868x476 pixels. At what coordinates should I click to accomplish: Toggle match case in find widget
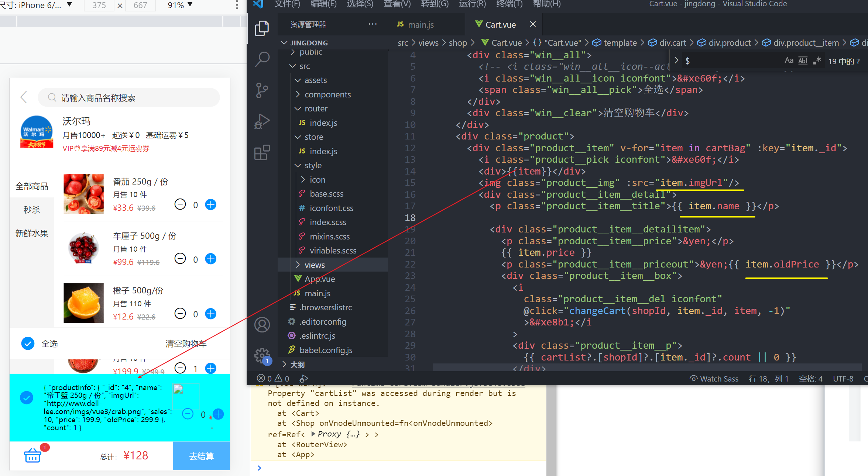click(789, 61)
